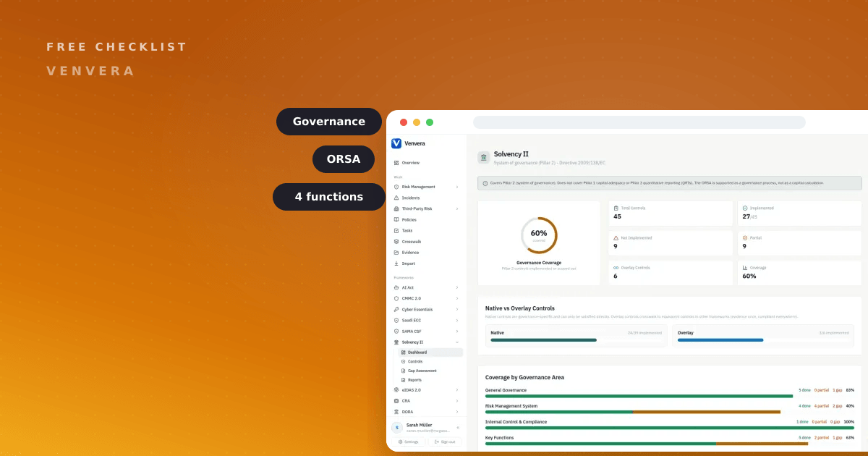The image size is (868, 456).
Task: Expand the Cyber Essentials chevron
Action: [x=457, y=309]
